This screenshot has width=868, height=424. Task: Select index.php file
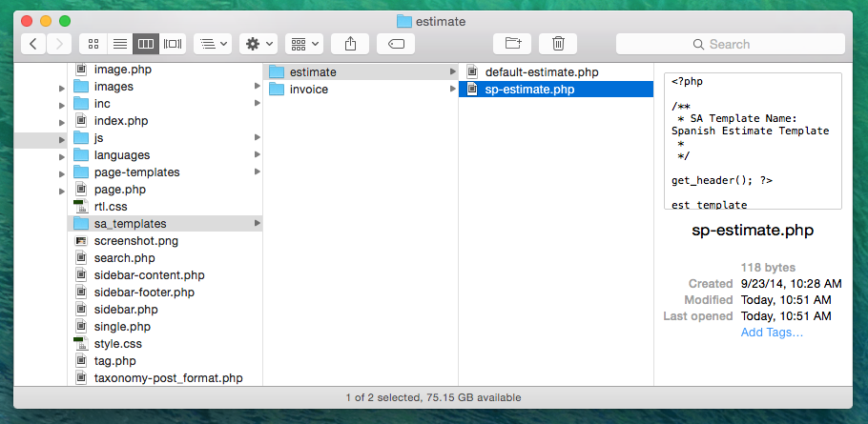point(165,120)
